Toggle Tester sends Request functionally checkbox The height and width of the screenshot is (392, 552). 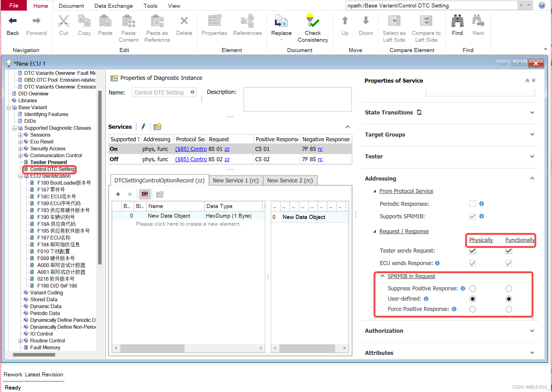[x=509, y=251]
